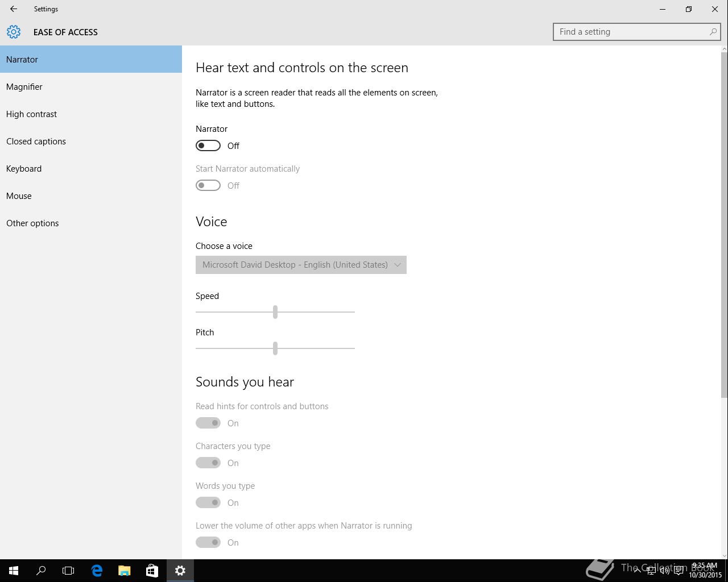
Task: Toggle Words you type switch
Action: pos(208,502)
